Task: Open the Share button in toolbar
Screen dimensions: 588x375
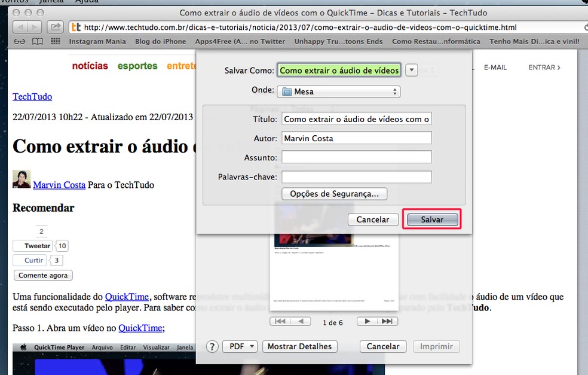Action: pyautogui.click(x=55, y=27)
